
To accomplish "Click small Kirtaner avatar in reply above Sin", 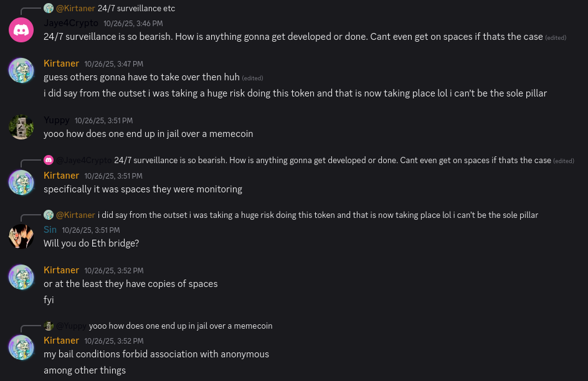I will coord(49,215).
